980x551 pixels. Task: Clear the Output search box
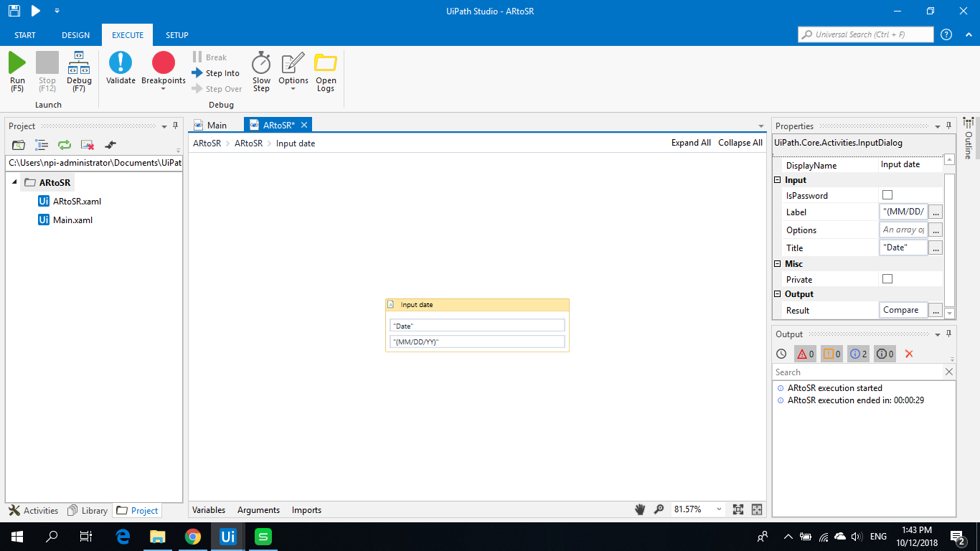949,372
